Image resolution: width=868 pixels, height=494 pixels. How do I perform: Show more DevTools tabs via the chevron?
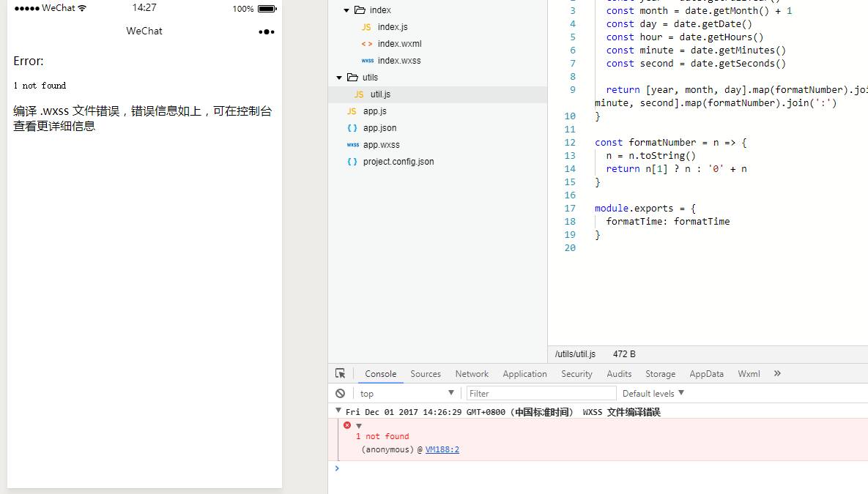click(x=777, y=373)
